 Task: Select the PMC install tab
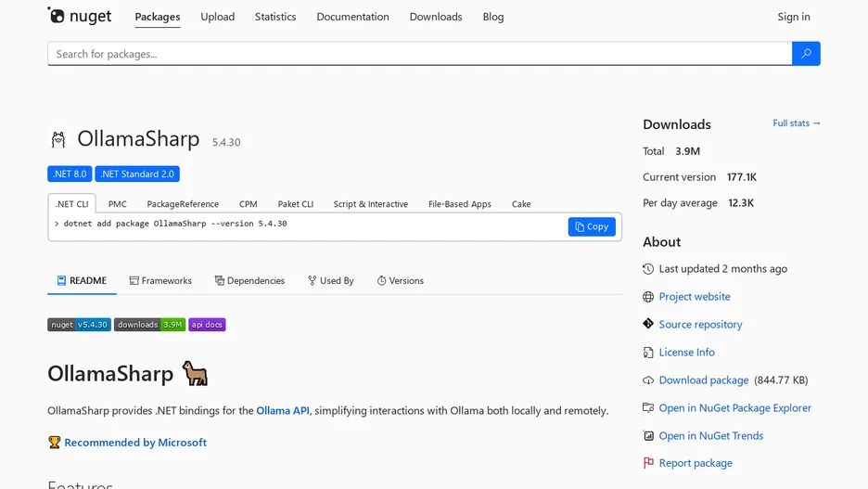(x=118, y=204)
